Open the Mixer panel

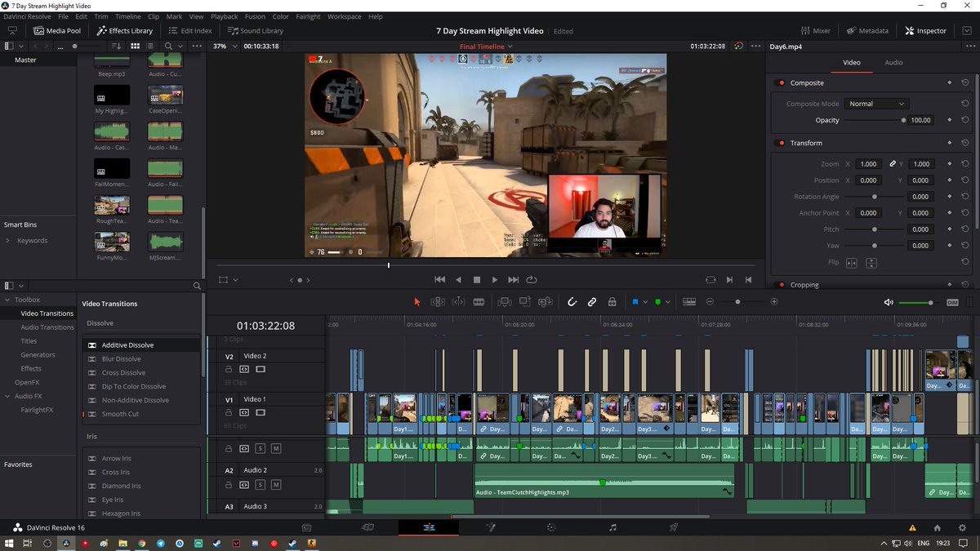(x=814, y=31)
